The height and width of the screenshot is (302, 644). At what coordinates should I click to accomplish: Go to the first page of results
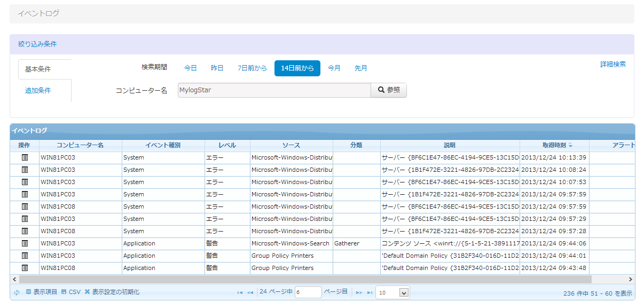(x=240, y=292)
